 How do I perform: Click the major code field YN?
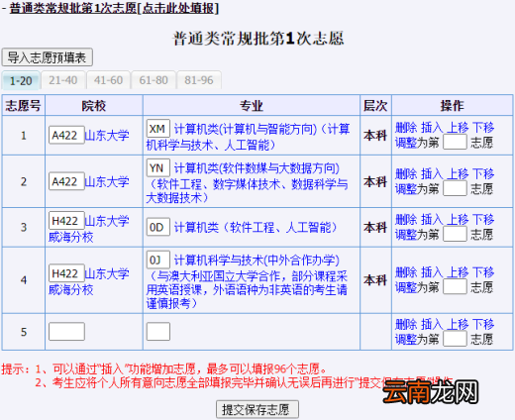click(158, 168)
